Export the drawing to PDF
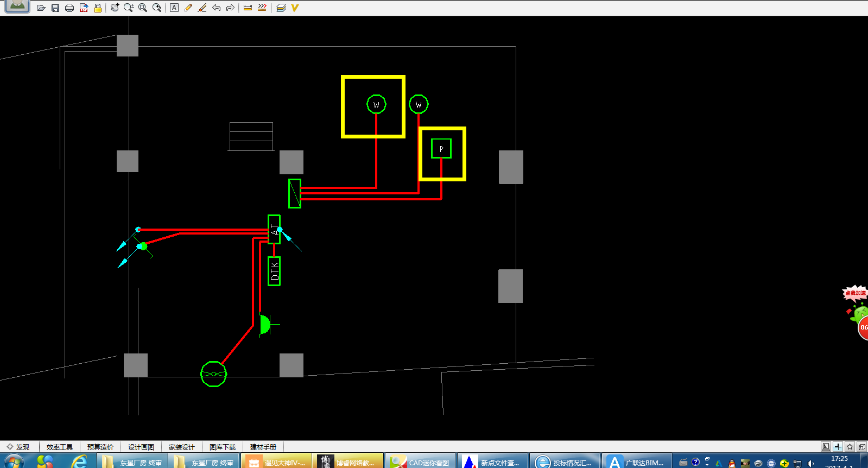This screenshot has width=868, height=468. click(84, 8)
